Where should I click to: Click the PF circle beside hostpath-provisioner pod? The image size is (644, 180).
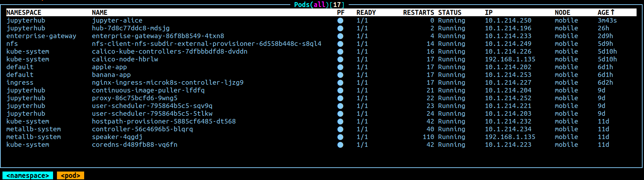tap(340, 121)
